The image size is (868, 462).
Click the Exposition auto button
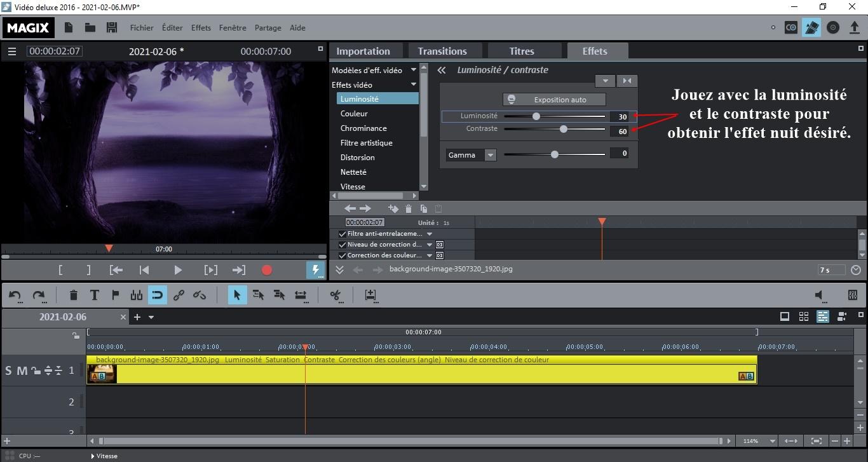pos(553,100)
